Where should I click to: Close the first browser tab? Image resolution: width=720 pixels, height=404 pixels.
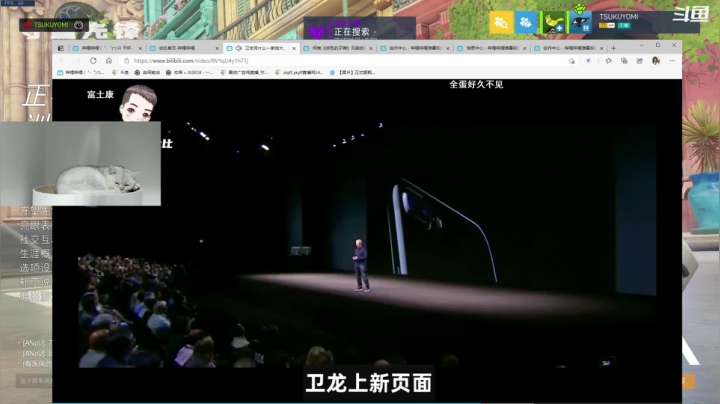point(140,48)
